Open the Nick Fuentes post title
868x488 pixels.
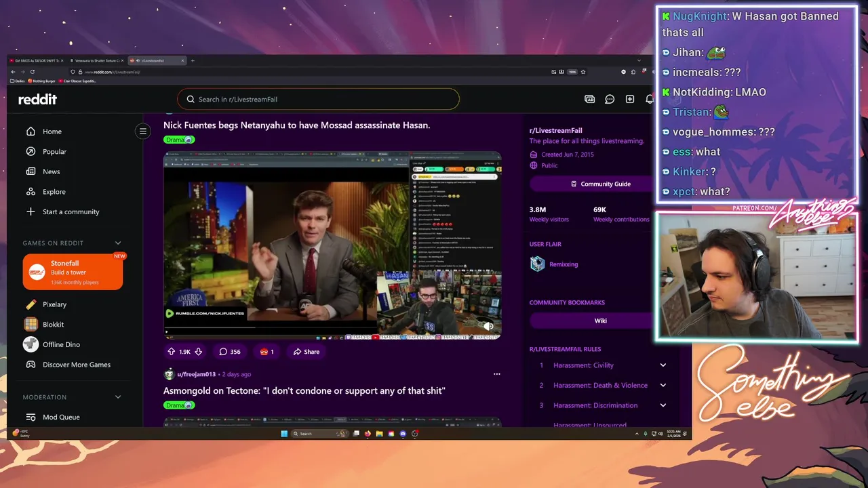point(296,125)
